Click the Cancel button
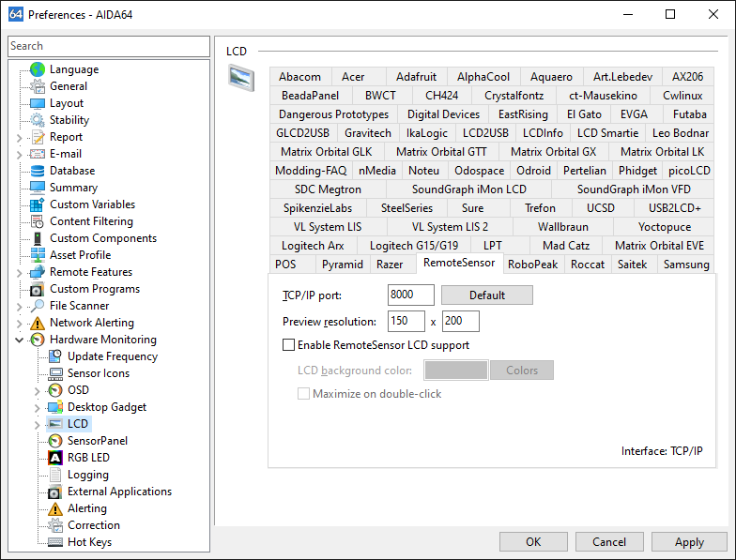This screenshot has height=560, width=736. tap(609, 542)
